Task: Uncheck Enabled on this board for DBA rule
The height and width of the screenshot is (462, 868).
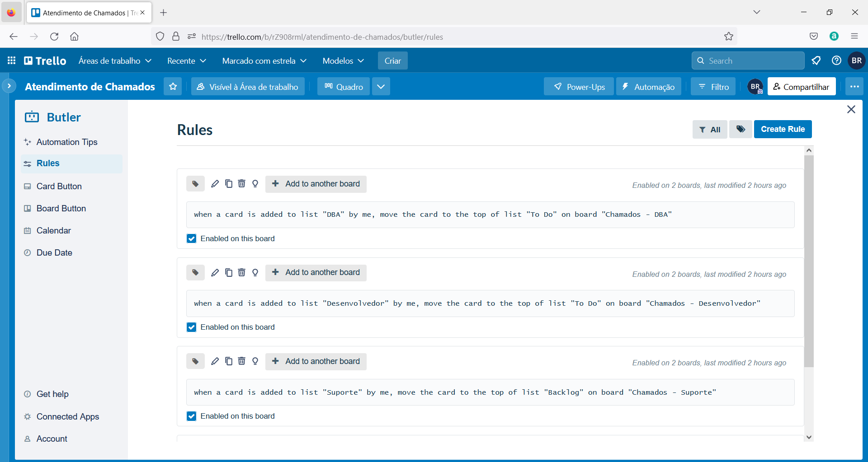Action: (x=192, y=238)
